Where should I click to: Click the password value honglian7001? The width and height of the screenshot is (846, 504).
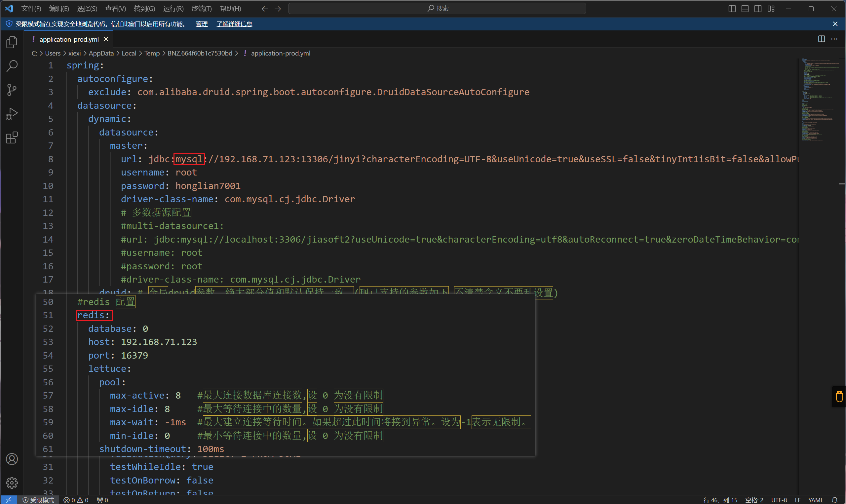tap(208, 186)
